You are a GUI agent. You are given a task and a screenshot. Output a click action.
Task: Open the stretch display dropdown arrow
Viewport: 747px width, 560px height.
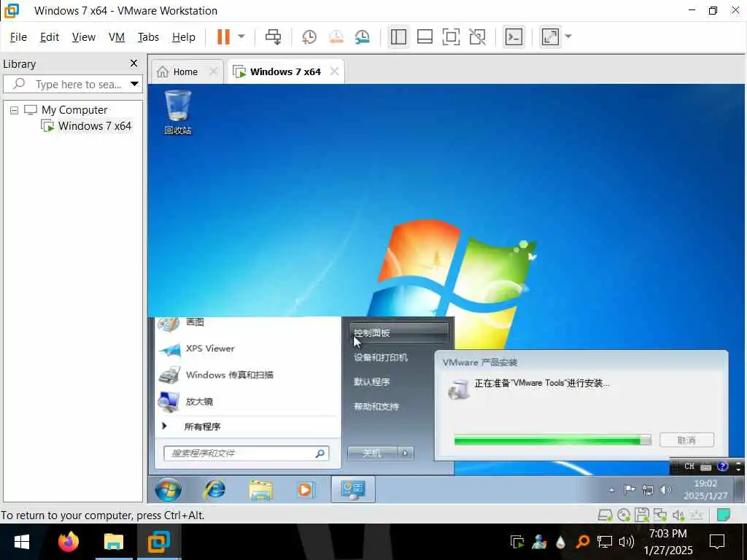568,36
